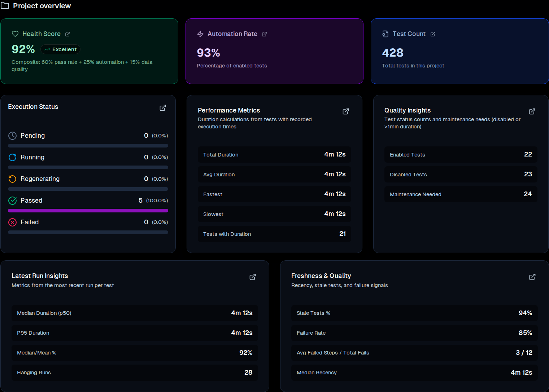This screenshot has width=549, height=392.
Task: Click the heart icon on Health Score card
Action: coord(15,34)
